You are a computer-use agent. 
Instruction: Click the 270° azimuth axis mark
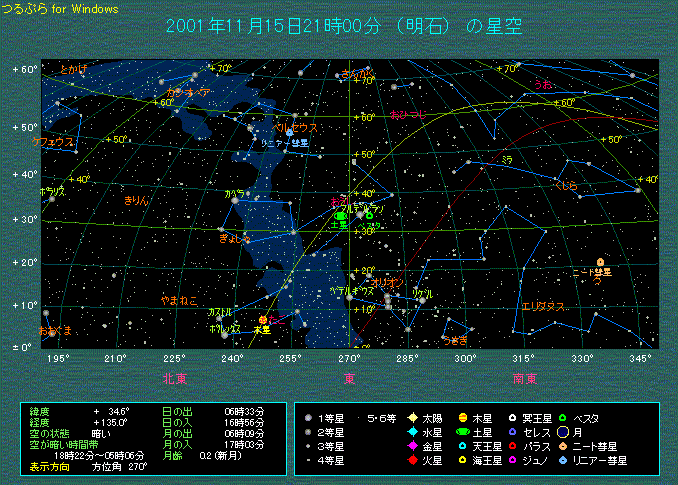click(x=350, y=358)
